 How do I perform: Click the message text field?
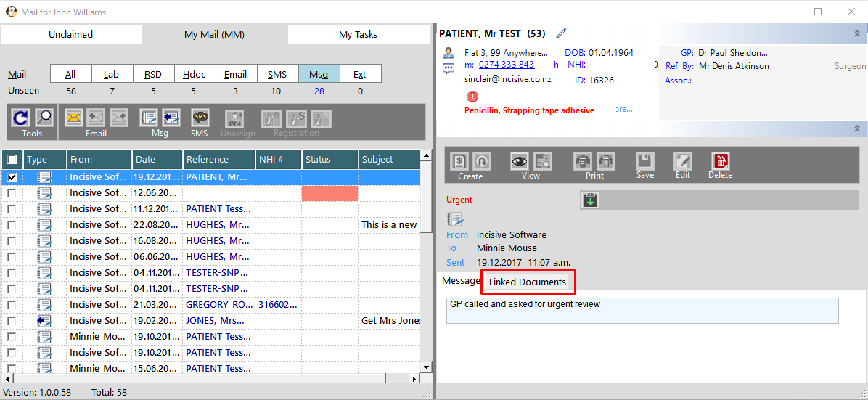pos(642,311)
